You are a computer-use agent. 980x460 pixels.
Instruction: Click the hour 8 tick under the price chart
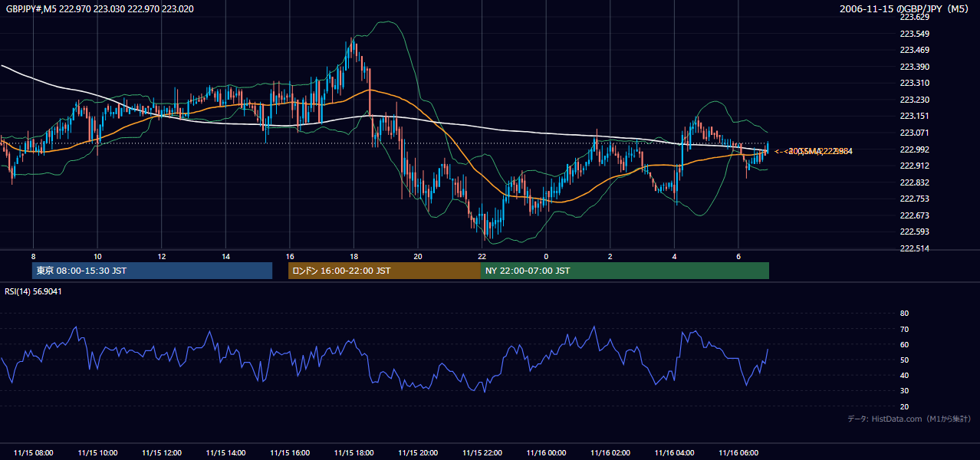33,255
